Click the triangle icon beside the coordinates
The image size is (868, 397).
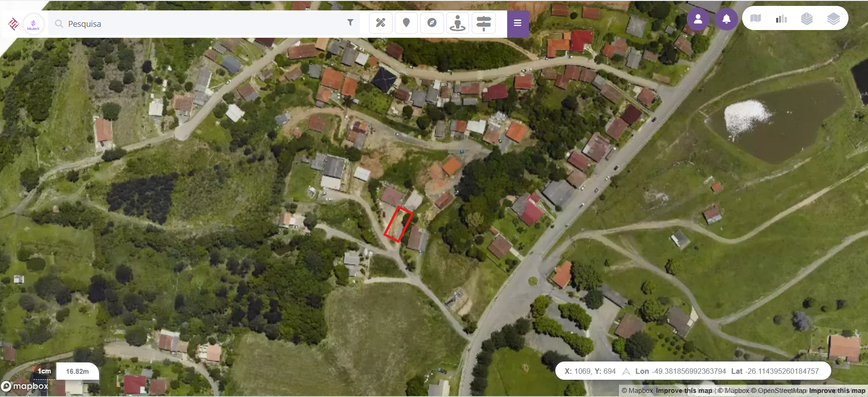tap(626, 371)
